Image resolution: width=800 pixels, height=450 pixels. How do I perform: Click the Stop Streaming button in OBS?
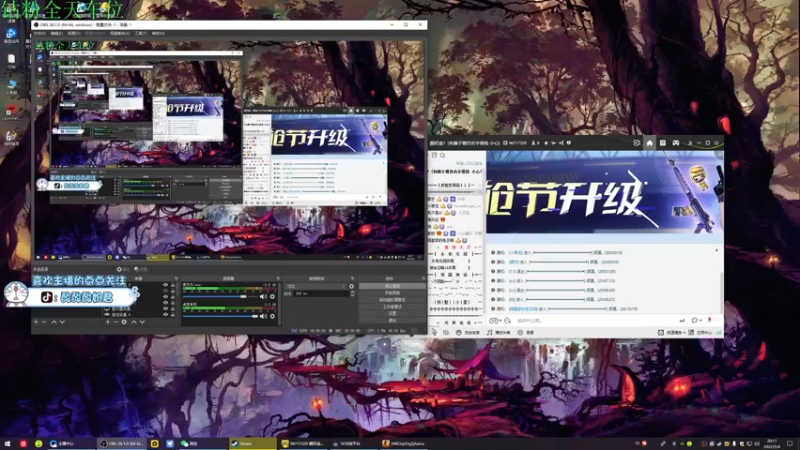pyautogui.click(x=392, y=286)
